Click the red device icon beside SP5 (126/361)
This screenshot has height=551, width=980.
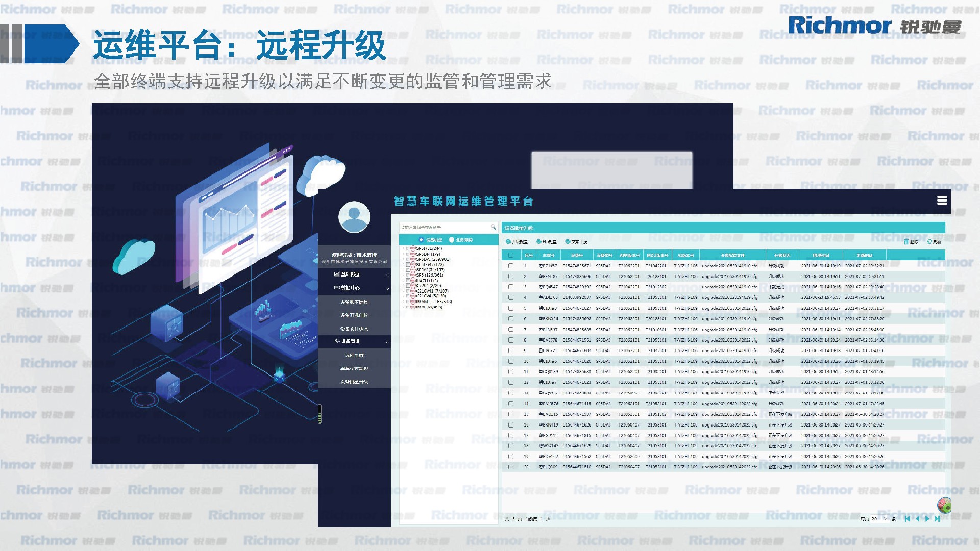pos(413,275)
